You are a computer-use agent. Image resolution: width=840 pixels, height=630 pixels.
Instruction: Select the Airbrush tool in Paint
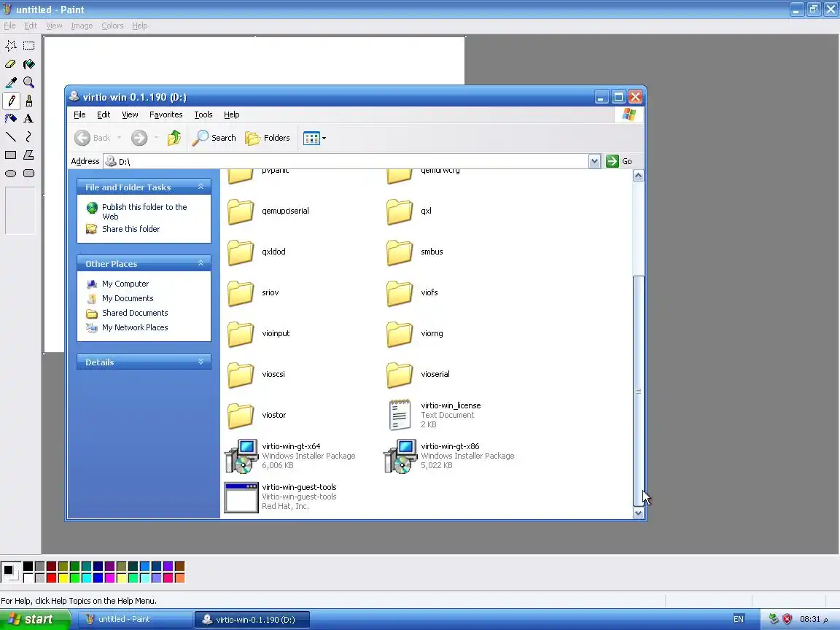pos(11,119)
